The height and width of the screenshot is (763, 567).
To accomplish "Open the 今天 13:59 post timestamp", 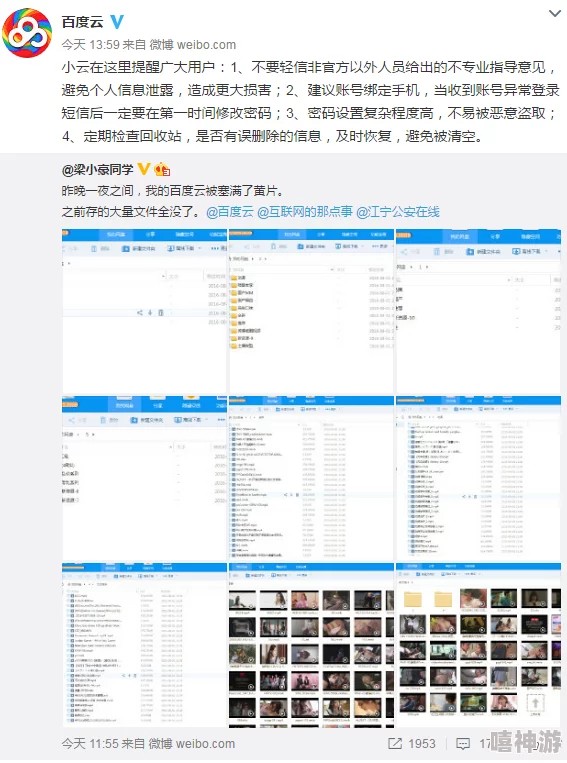I will (91, 45).
